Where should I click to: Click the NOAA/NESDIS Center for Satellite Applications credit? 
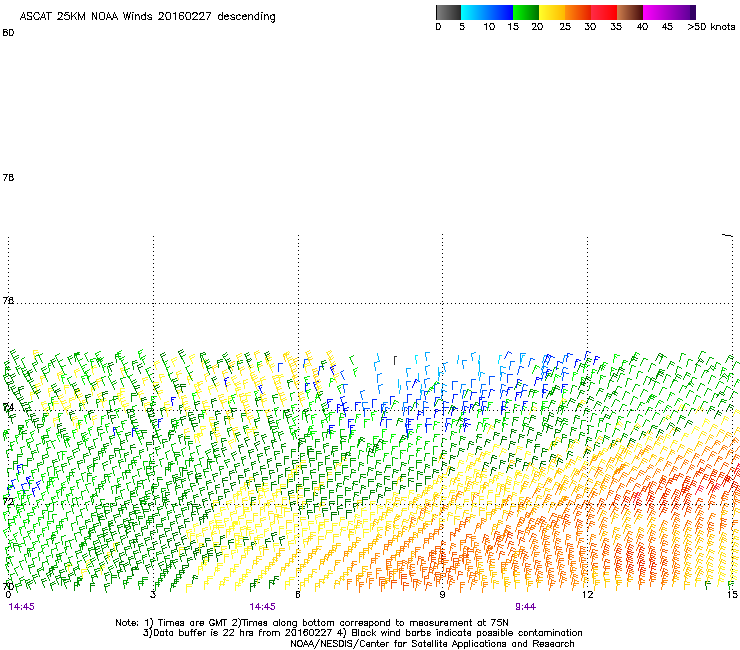(x=432, y=644)
